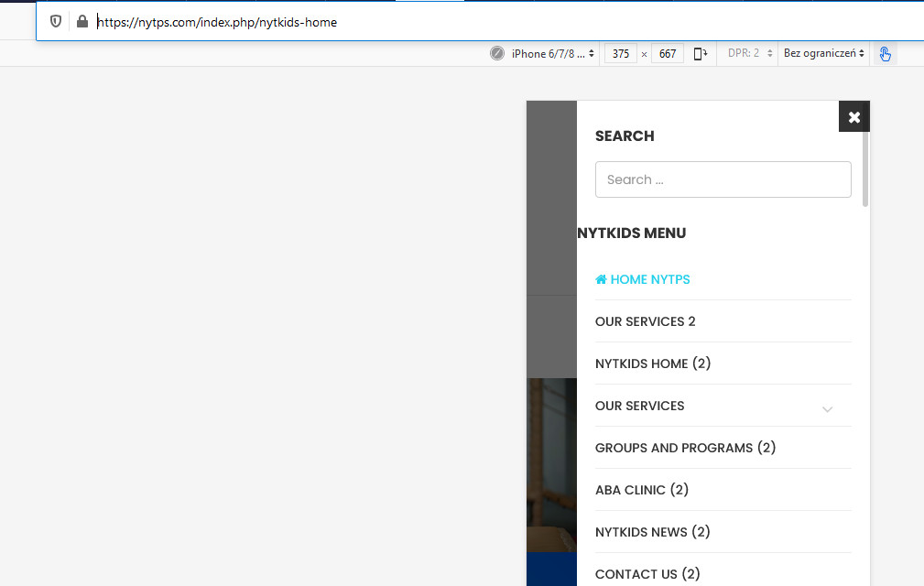Viewport: 924px width, 586px height.
Task: Open the OUR SERVICES 2 menu item
Action: [x=645, y=321]
